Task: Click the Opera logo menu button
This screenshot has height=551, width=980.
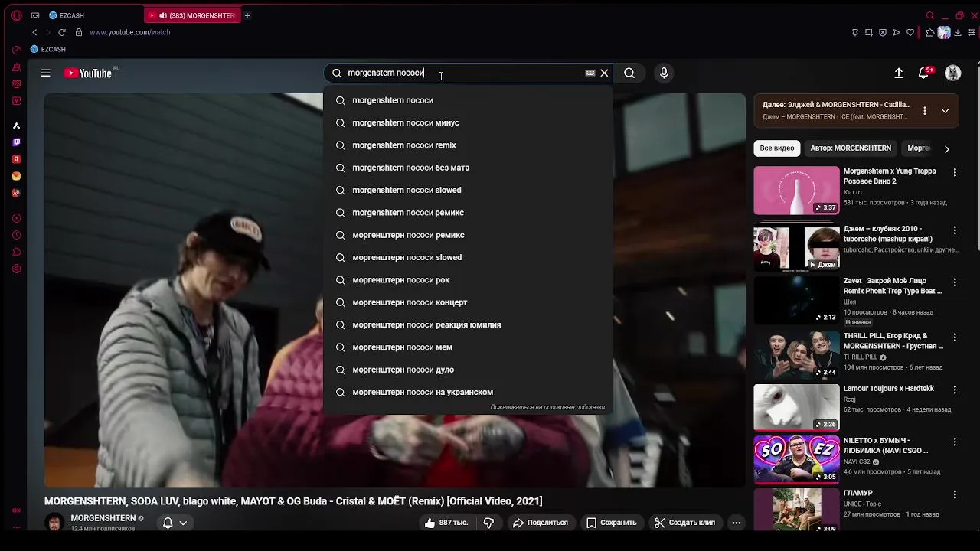Action: (17, 15)
